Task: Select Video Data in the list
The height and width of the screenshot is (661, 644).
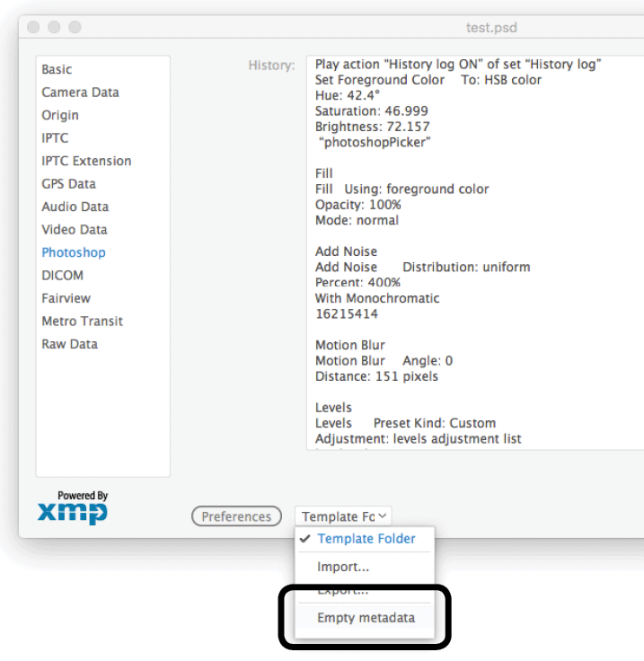Action: pyautogui.click(x=75, y=230)
